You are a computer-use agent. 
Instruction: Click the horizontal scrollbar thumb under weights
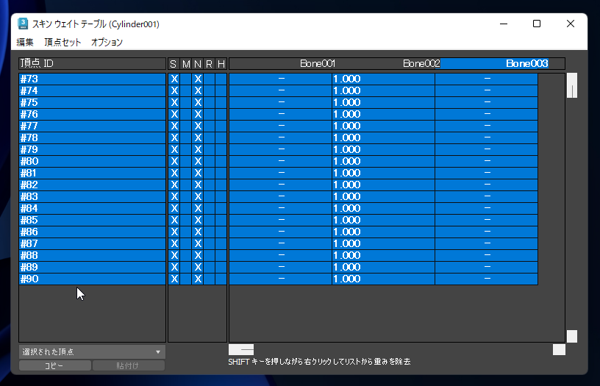(241, 350)
